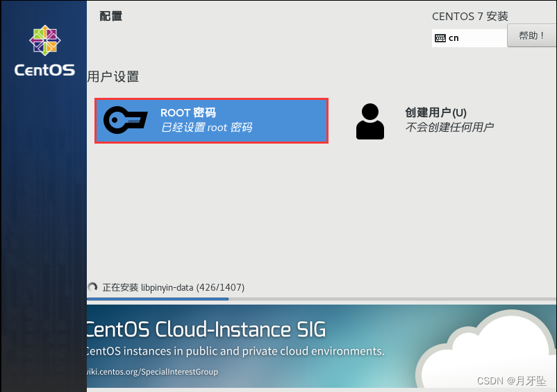This screenshot has height=392, width=557.
Task: Click the person silhouette user icon
Action: pos(369,121)
